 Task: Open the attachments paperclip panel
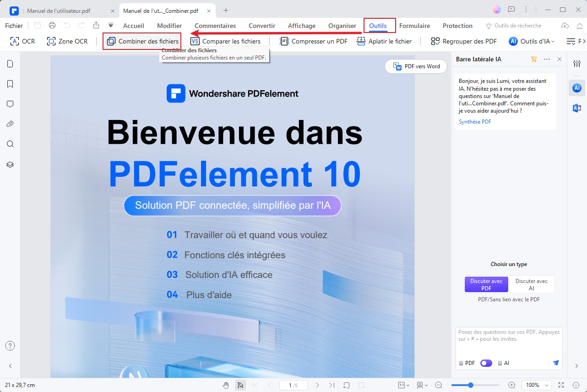click(10, 124)
